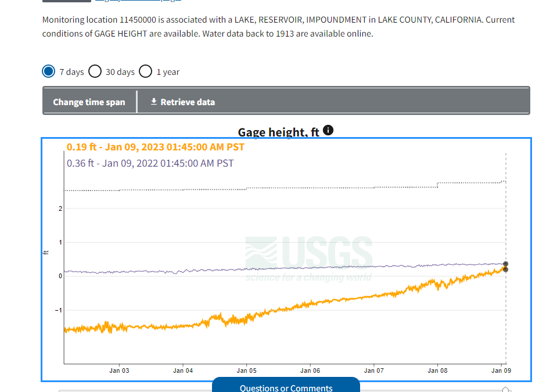This screenshot has width=557, height=392.
Task: Open the Retrieve data section
Action: click(182, 102)
